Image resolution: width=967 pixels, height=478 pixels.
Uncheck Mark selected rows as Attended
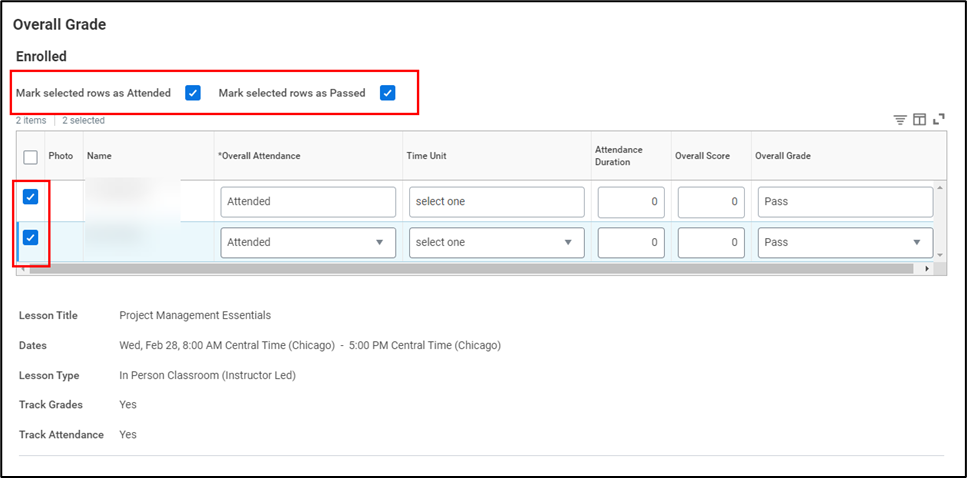193,93
